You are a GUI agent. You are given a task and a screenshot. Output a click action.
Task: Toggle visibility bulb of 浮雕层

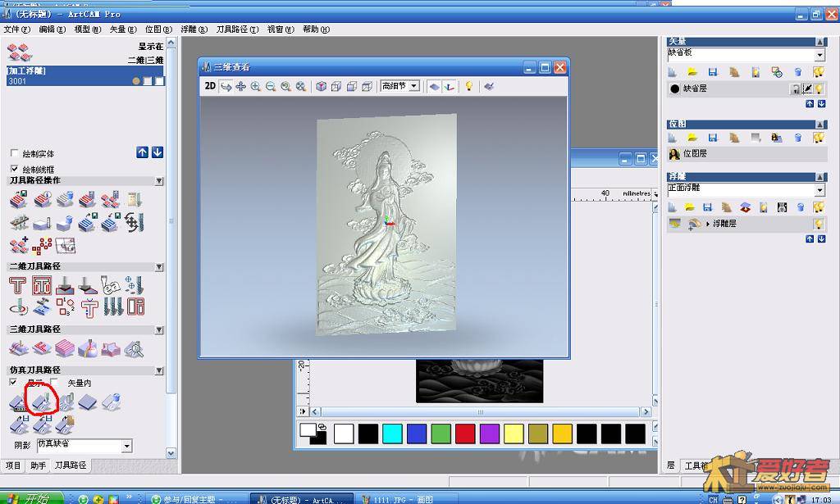pyautogui.click(x=819, y=224)
